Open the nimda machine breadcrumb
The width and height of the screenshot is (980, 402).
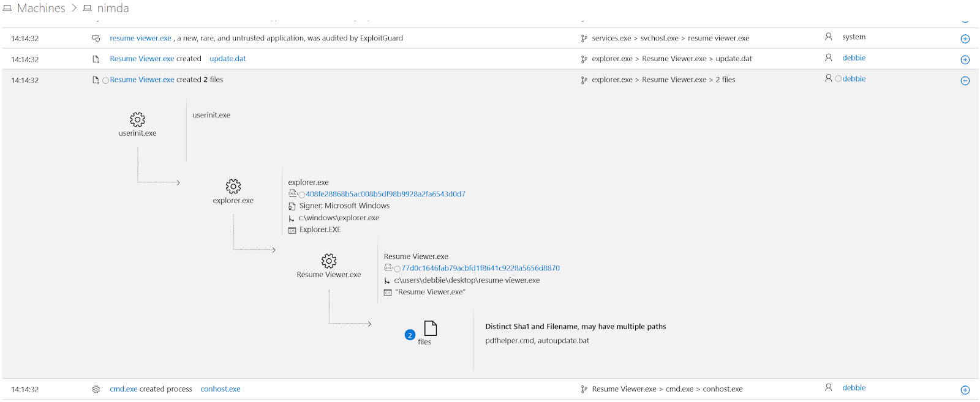(113, 8)
